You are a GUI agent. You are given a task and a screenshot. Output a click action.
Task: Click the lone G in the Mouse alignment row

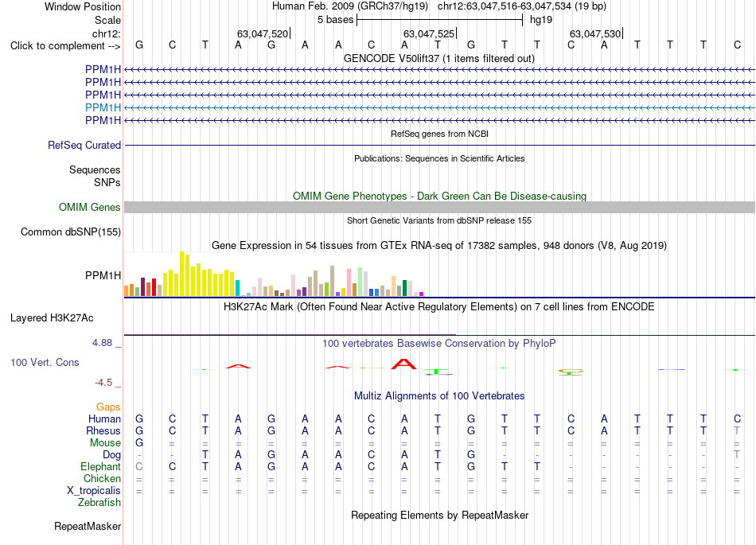138,443
